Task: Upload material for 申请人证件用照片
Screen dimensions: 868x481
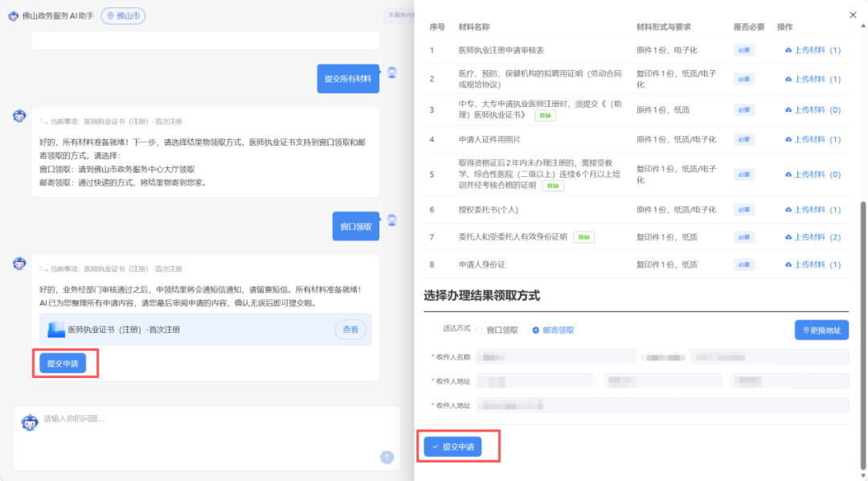Action: pos(813,140)
